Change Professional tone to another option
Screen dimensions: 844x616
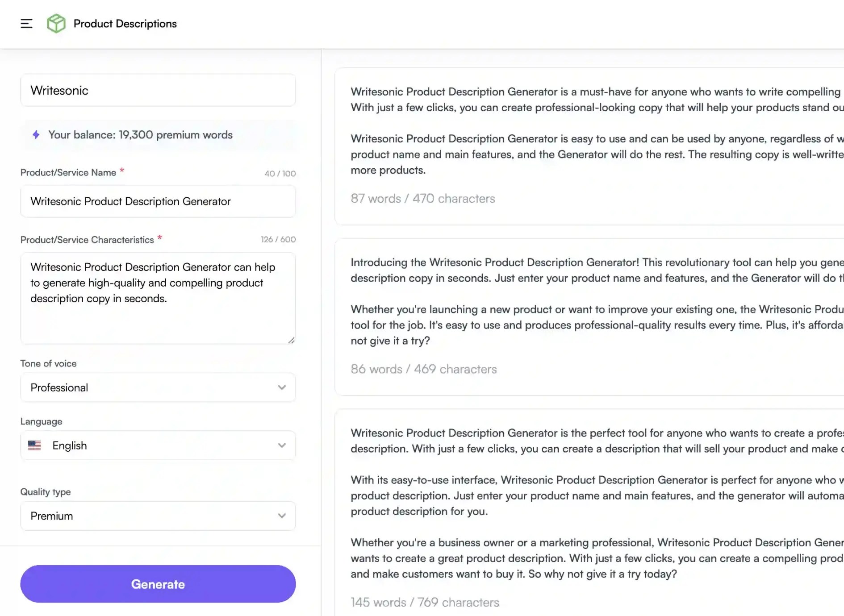(x=158, y=387)
